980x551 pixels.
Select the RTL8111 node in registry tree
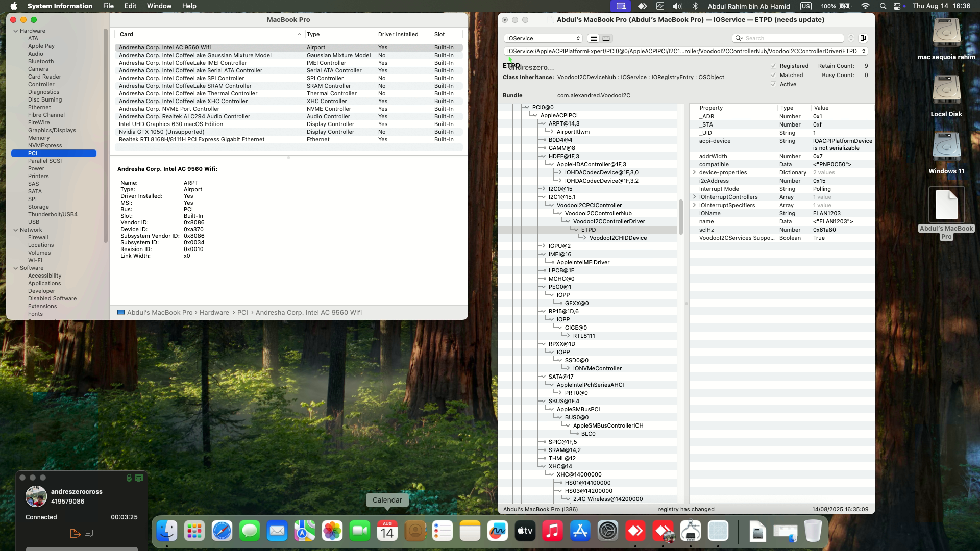[584, 336]
